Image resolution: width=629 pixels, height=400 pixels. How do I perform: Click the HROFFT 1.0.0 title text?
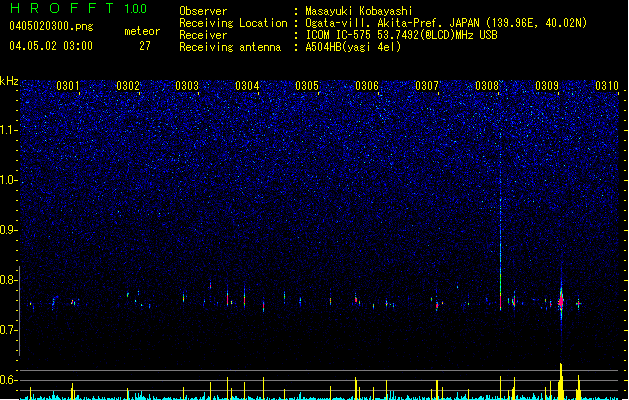[78, 8]
